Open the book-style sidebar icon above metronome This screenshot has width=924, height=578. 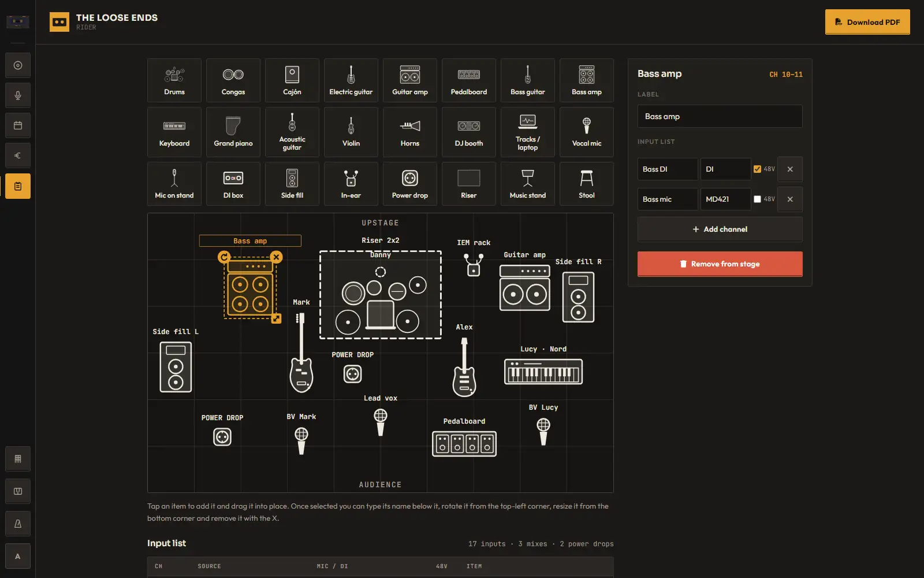18,491
